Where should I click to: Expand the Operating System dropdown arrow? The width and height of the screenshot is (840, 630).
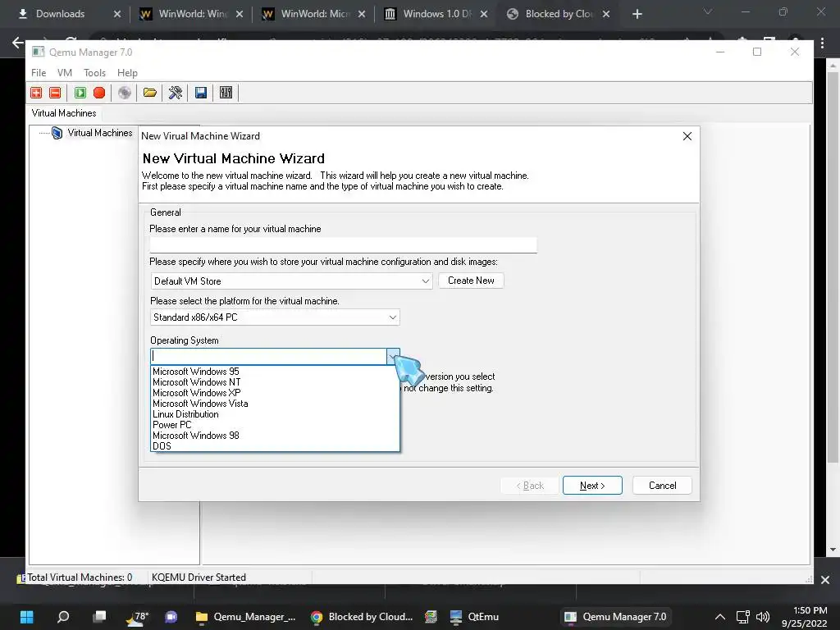(393, 356)
